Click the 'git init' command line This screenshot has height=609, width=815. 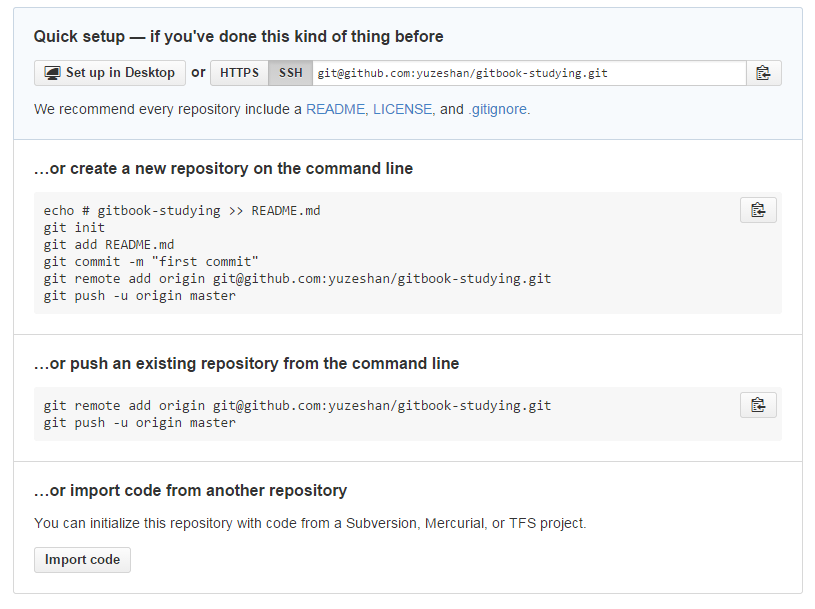[x=74, y=228]
